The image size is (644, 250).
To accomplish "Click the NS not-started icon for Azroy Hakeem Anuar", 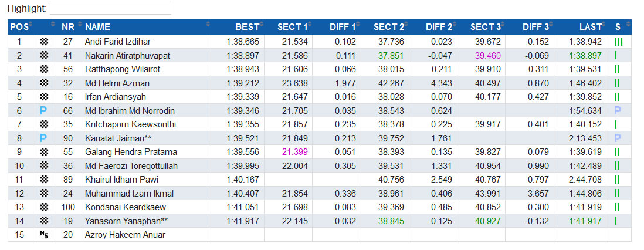I will click(x=44, y=235).
